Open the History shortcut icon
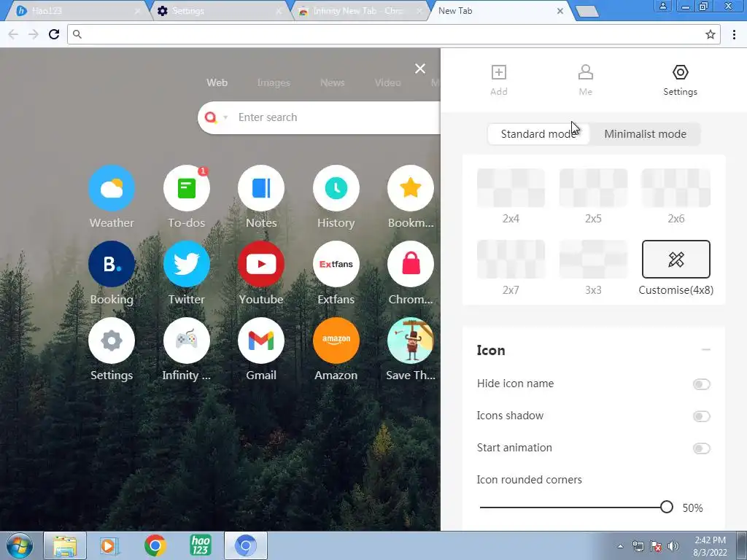The image size is (747, 560). tap(336, 188)
